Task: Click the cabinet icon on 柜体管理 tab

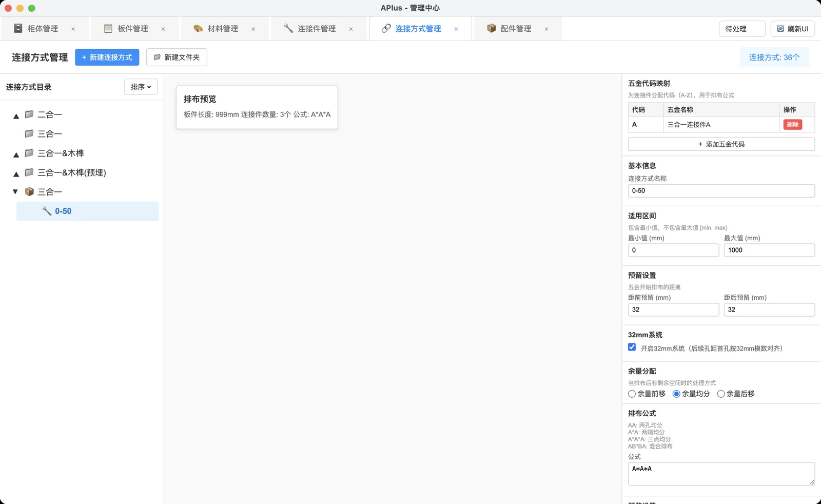Action: point(18,28)
